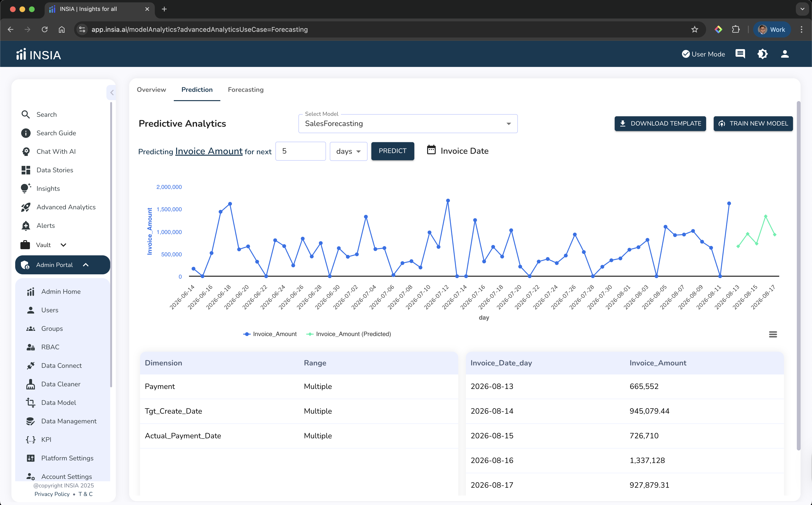Click the prediction period number field

coord(300,151)
